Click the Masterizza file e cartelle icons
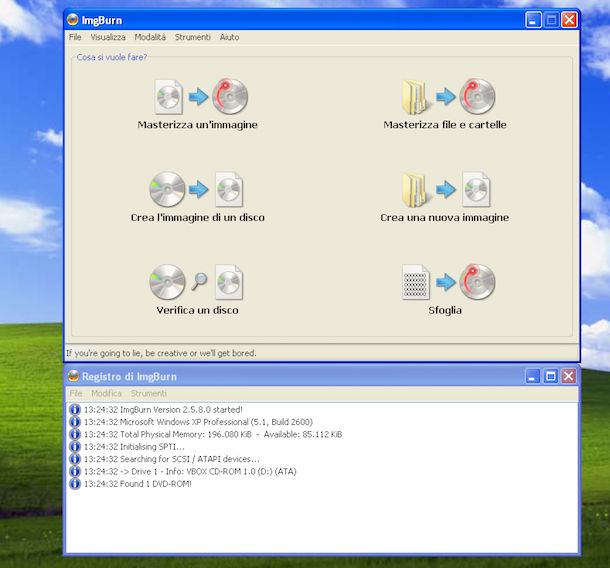 pyautogui.click(x=448, y=96)
